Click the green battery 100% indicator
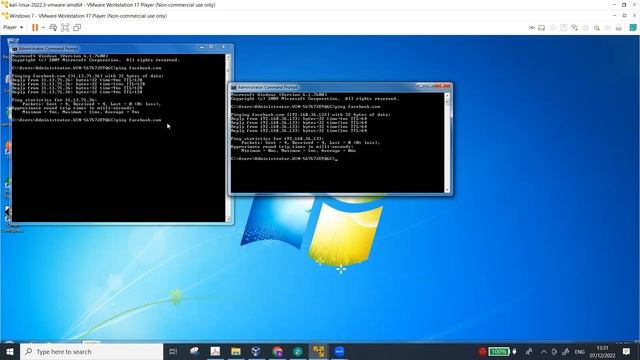This screenshot has height=360, width=640. 499,351
